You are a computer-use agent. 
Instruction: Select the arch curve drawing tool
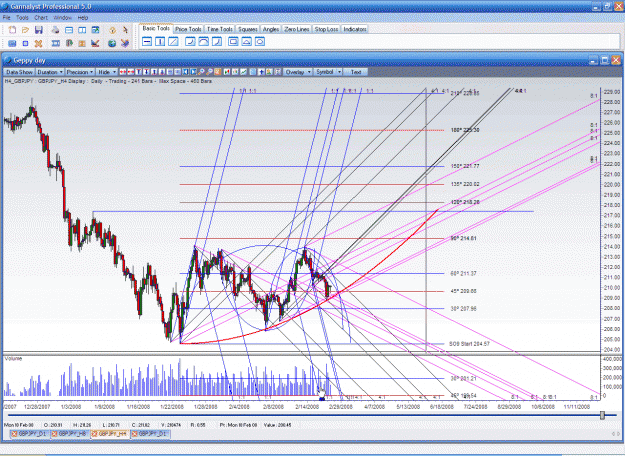(x=203, y=41)
